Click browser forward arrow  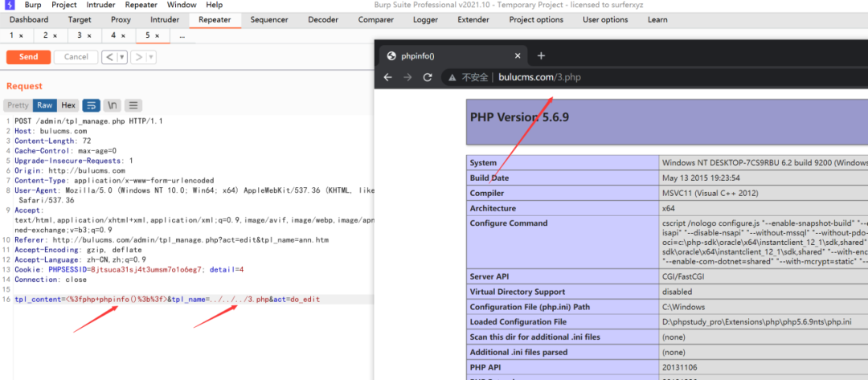pos(408,77)
